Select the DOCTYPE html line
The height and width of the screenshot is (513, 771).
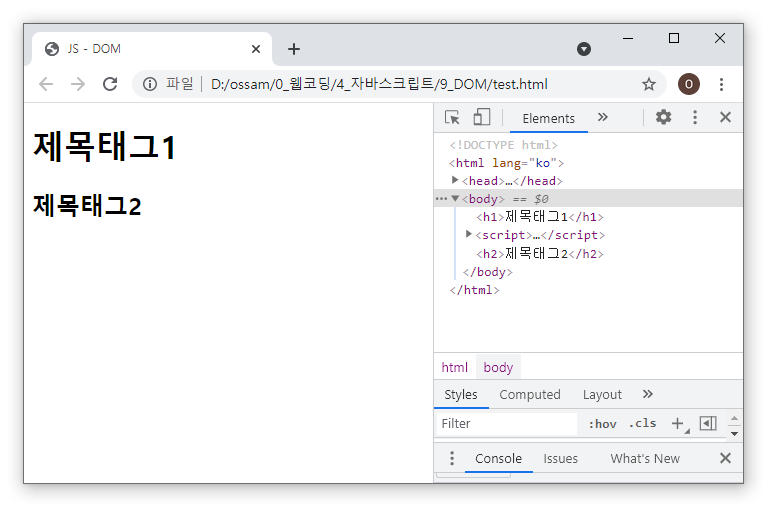coord(503,145)
